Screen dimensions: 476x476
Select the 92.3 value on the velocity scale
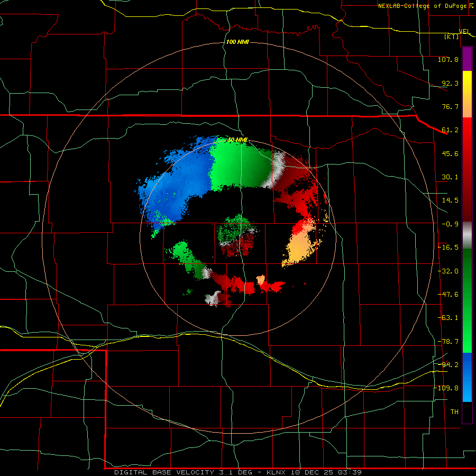[450, 83]
